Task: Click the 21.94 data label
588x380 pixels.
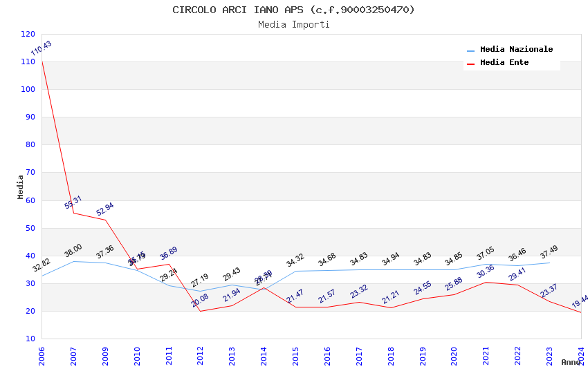Action: coord(231,295)
